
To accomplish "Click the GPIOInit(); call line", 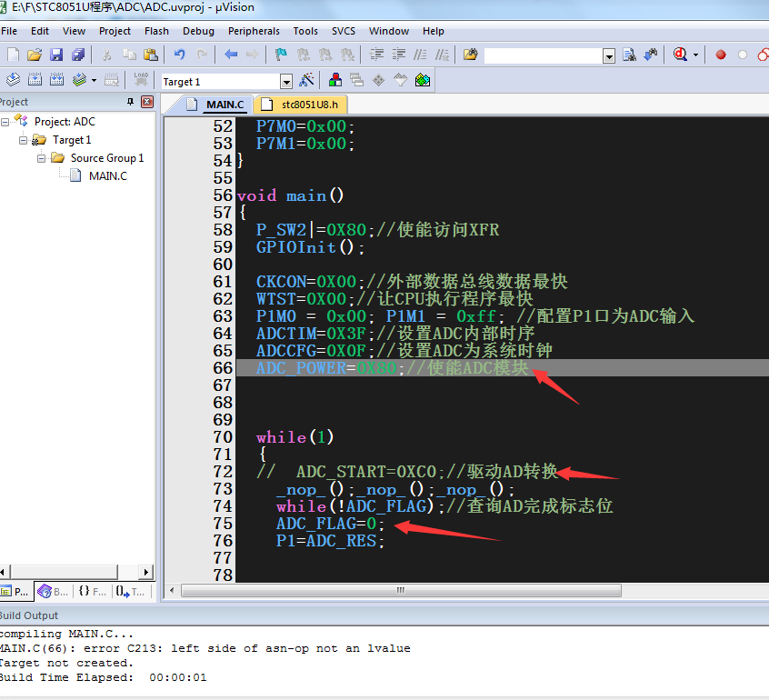I will (x=310, y=247).
